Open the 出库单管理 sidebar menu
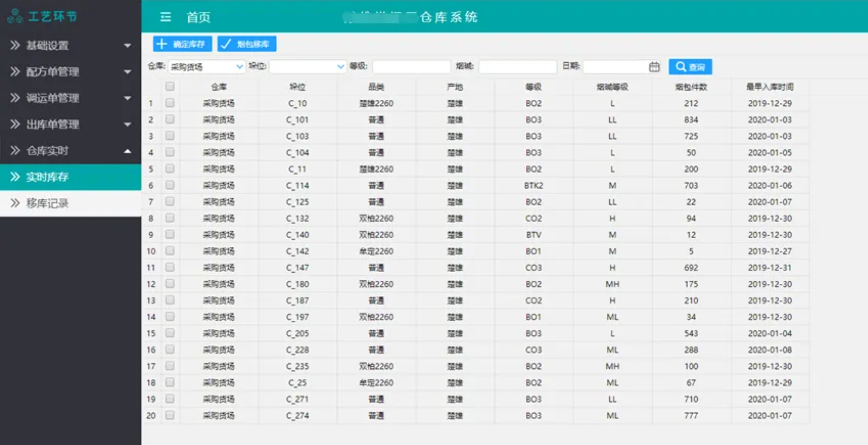This screenshot has height=445, width=868. (53, 124)
